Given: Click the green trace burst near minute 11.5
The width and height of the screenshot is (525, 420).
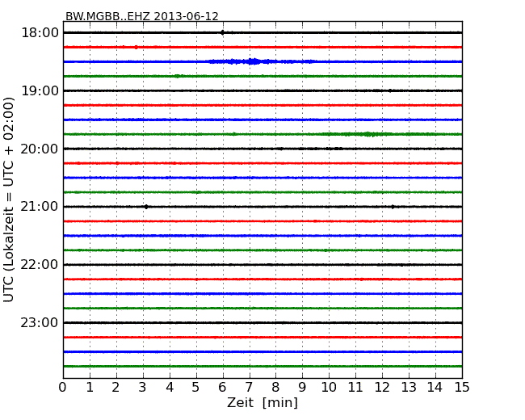Looking at the screenshot, I should click(368, 134).
